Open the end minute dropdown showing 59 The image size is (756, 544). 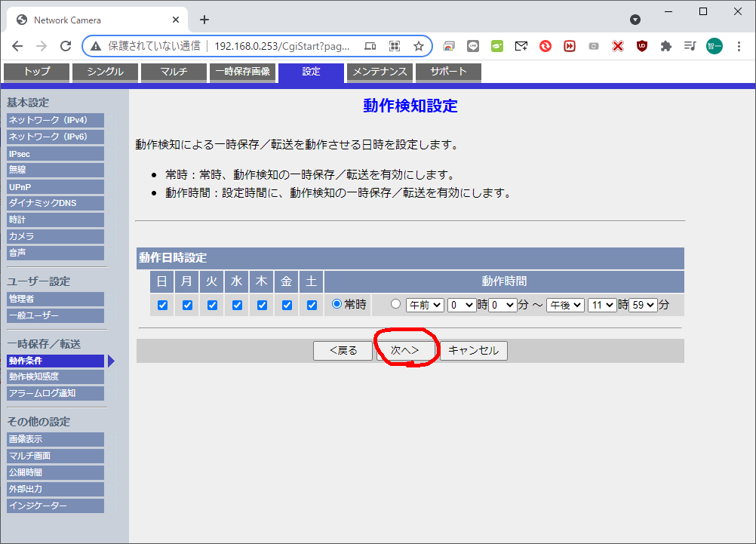(642, 305)
